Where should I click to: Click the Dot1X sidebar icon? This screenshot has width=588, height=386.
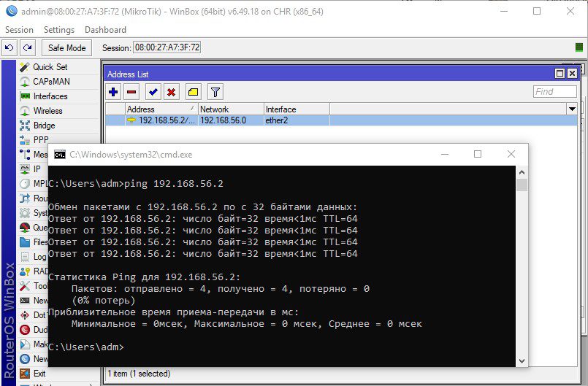[x=25, y=315]
